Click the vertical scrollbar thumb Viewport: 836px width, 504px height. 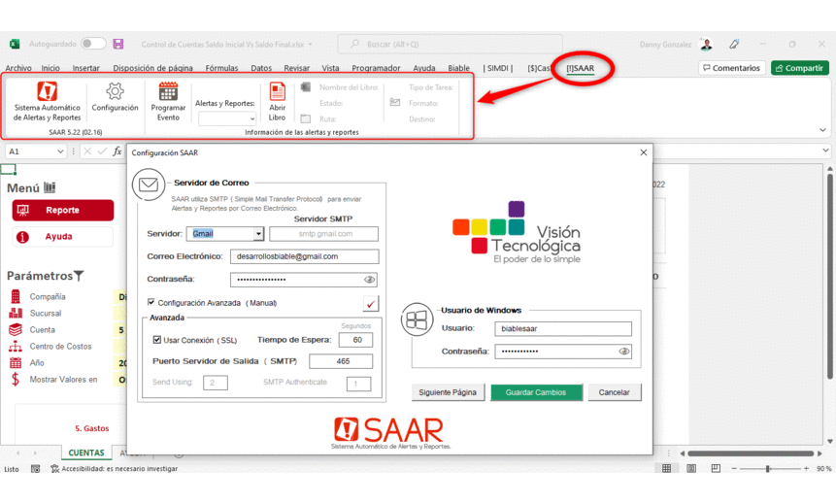click(829, 278)
